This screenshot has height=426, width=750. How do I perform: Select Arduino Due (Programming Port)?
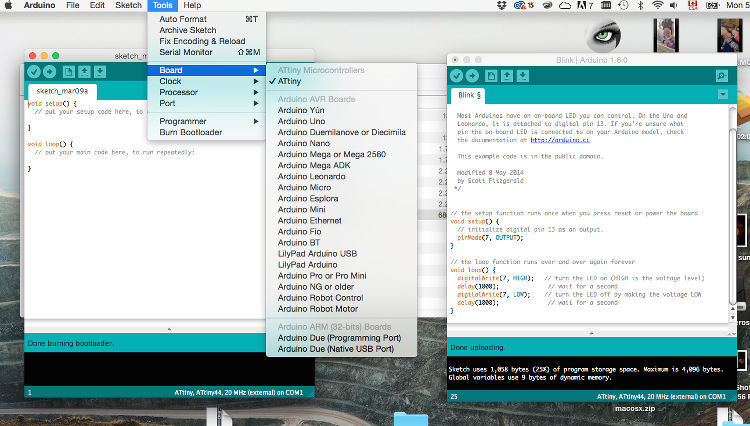point(342,338)
